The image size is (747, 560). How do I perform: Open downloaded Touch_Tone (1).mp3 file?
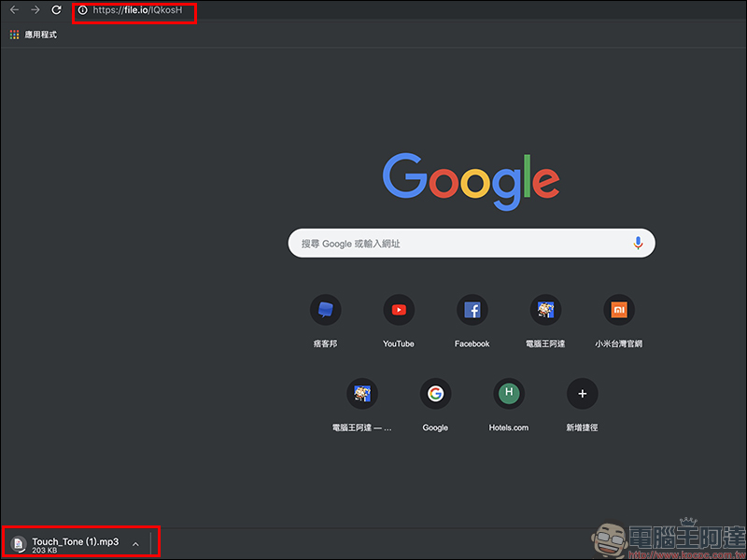point(76,542)
